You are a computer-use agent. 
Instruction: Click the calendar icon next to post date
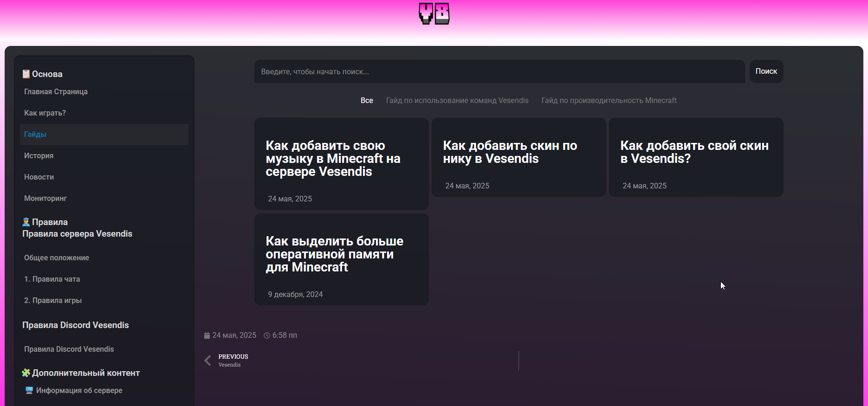point(207,335)
